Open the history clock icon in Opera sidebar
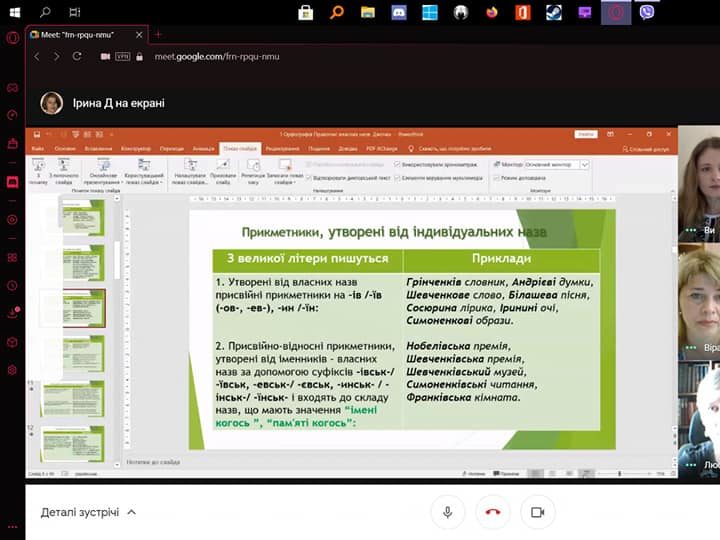The image size is (720, 540). (x=12, y=285)
